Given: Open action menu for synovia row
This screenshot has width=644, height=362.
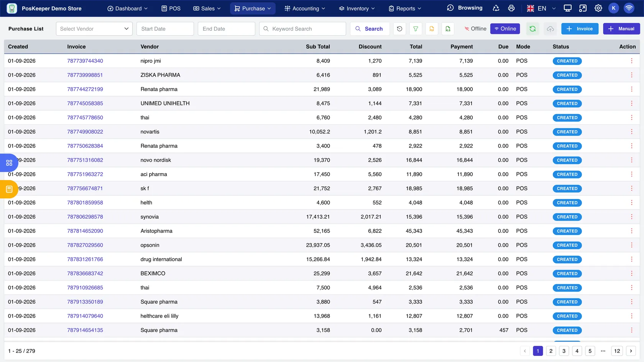Looking at the screenshot, I should pos(631,217).
